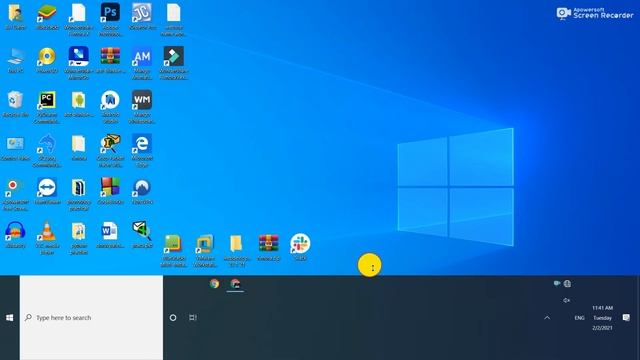Launch the Wondershare Filmora dark teal icon
This screenshot has width=640, height=360.
173,63
